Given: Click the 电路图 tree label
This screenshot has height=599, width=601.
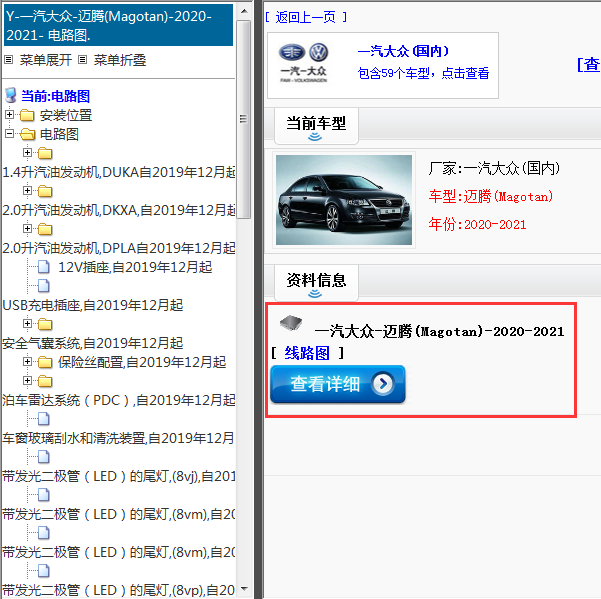Looking at the screenshot, I should (59, 134).
